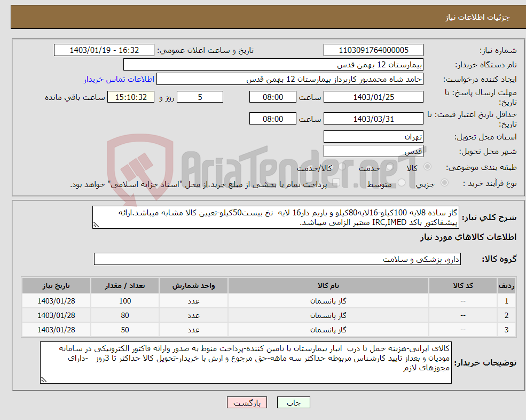
Task: Select the کالا radio button
Action: click(x=427, y=167)
